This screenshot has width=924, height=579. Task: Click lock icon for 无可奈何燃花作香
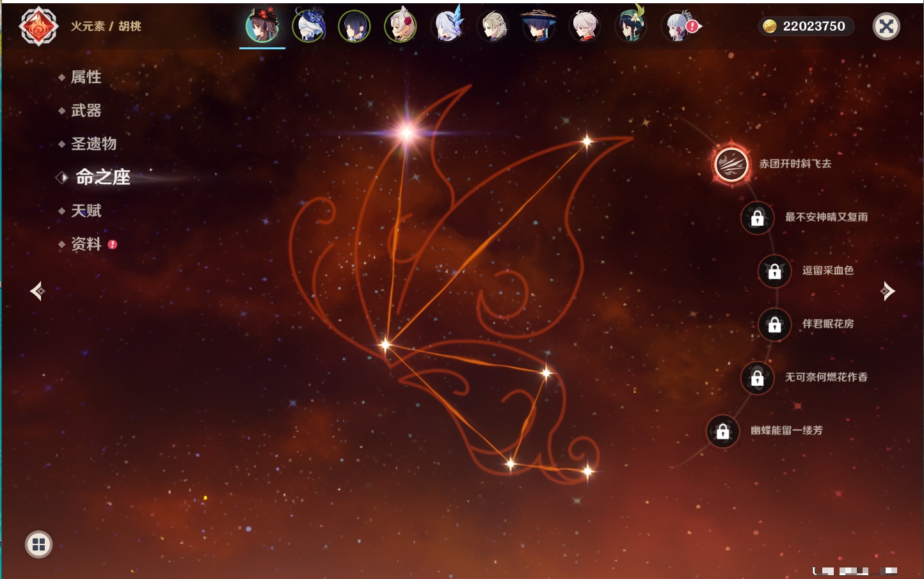click(757, 377)
